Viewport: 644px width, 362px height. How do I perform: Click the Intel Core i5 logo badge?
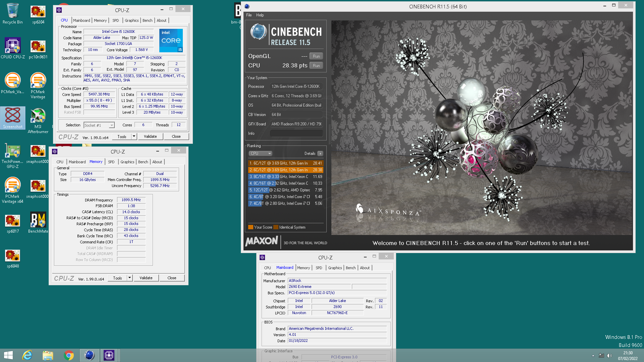[171, 40]
